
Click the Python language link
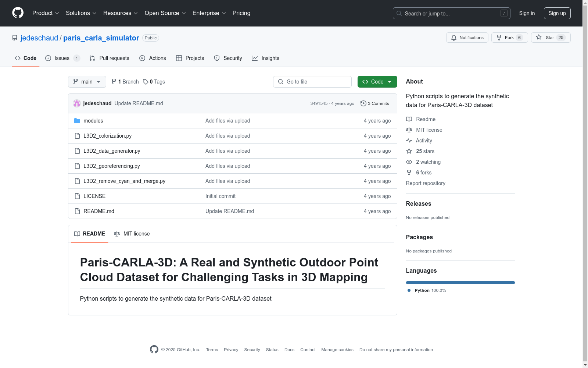click(427, 290)
